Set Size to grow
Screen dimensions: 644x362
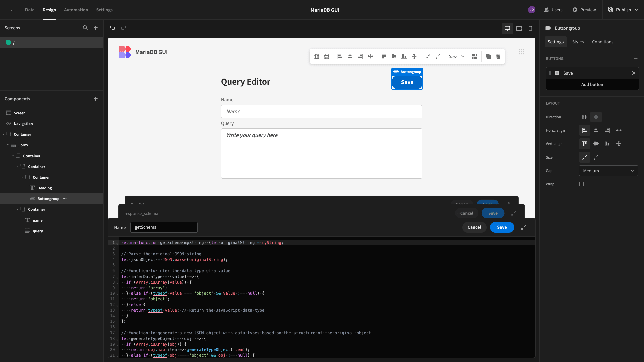(596, 157)
